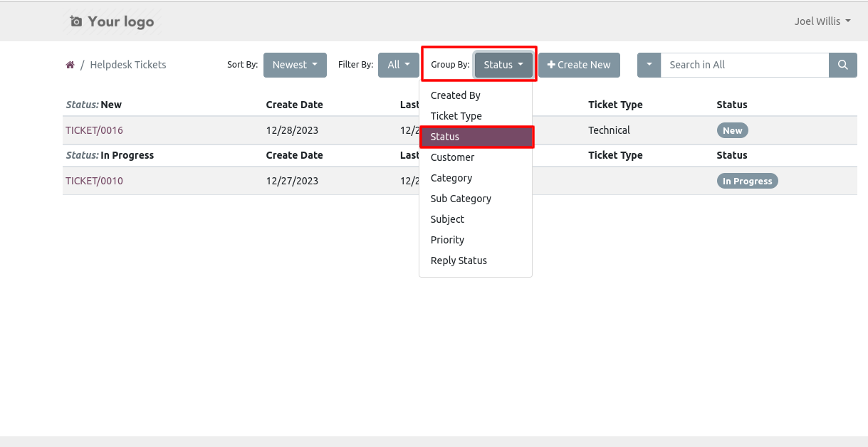Choose Reply Status in group menu

point(476,261)
